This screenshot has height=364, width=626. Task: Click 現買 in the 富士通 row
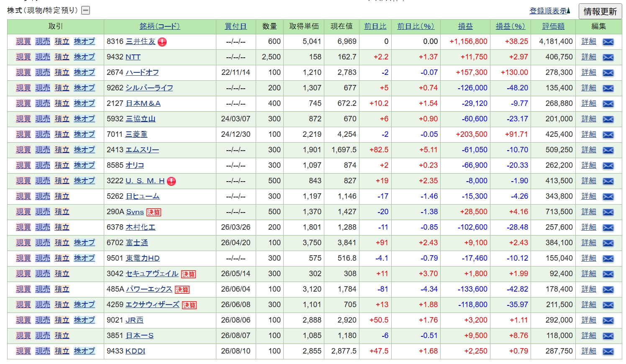(x=23, y=243)
